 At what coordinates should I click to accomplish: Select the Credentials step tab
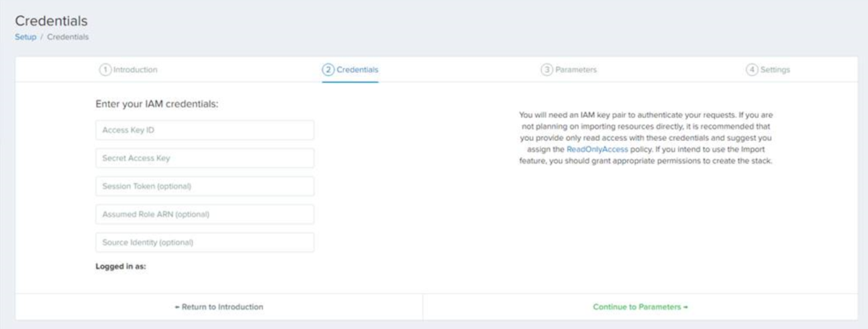pyautogui.click(x=350, y=70)
